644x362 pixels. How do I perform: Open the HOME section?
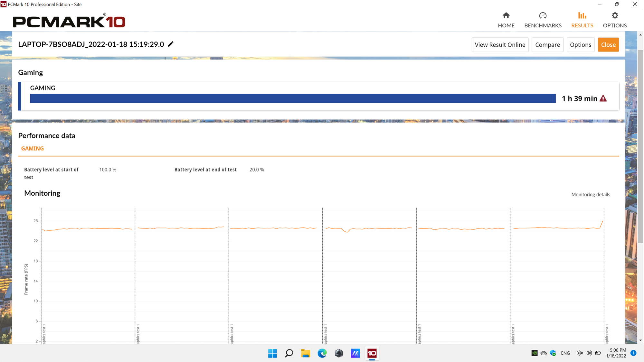(x=506, y=20)
